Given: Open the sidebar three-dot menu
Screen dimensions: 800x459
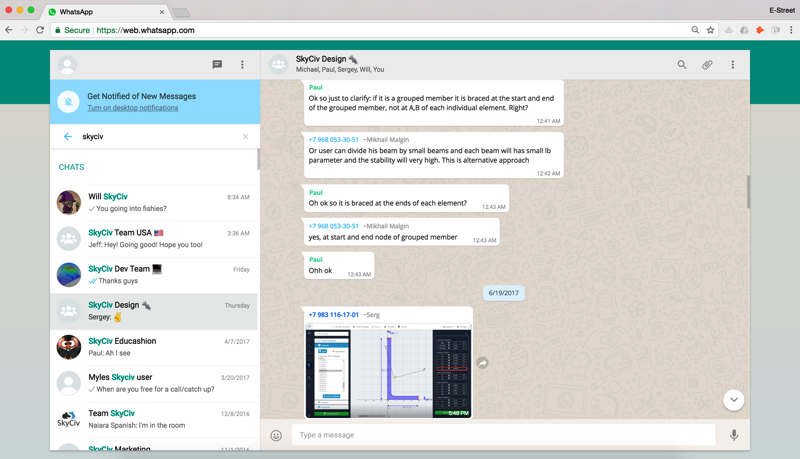Looking at the screenshot, I should [242, 64].
